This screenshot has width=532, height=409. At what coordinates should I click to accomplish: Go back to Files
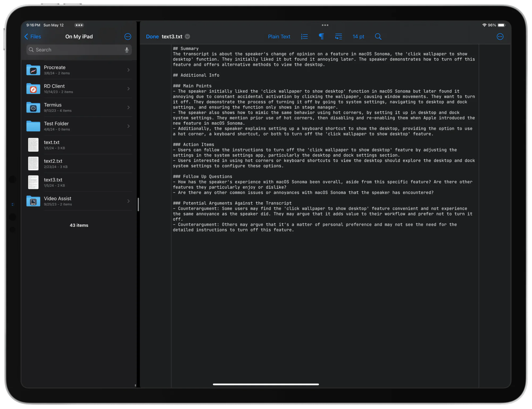tap(33, 37)
